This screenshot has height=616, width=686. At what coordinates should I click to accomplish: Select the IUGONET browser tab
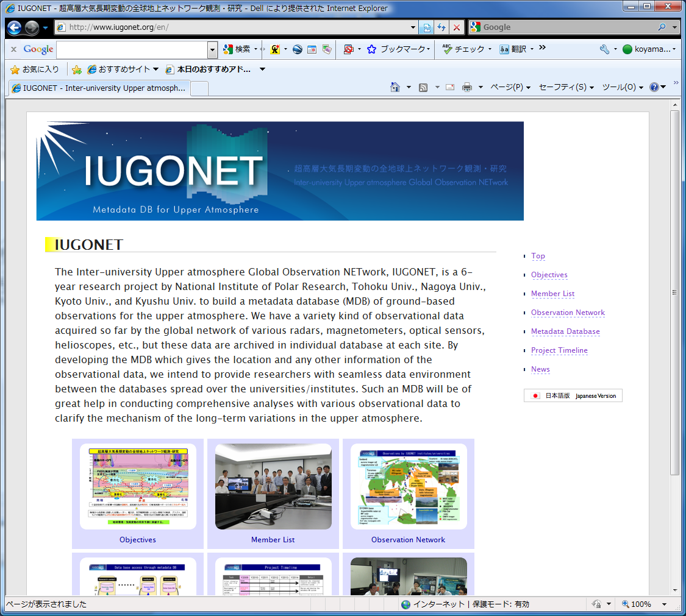[99, 88]
